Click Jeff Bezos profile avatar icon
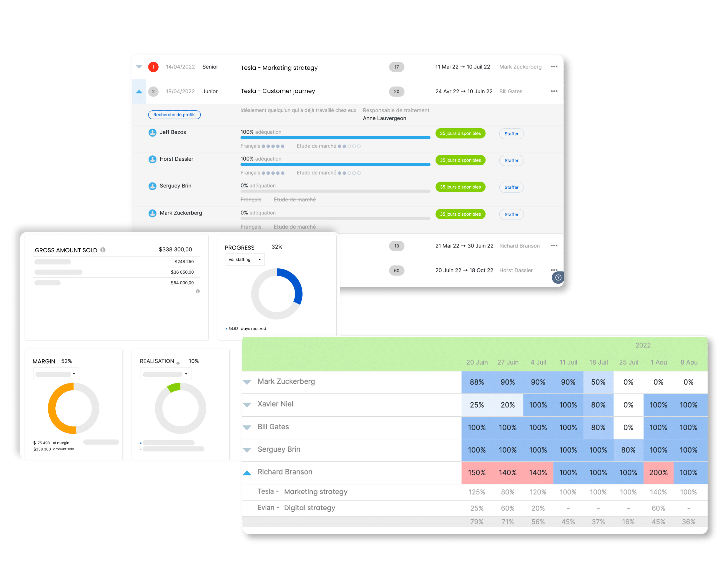Viewport: 728px width, 580px height. [153, 133]
